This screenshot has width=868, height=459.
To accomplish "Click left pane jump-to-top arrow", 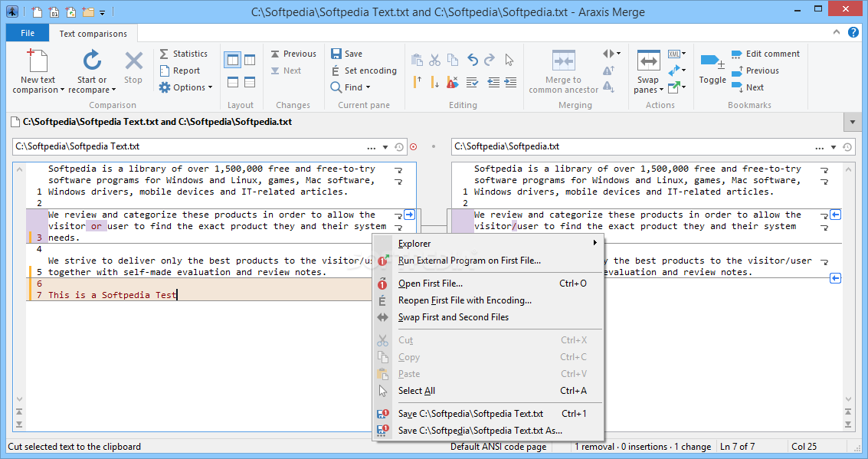I will 19,412.
